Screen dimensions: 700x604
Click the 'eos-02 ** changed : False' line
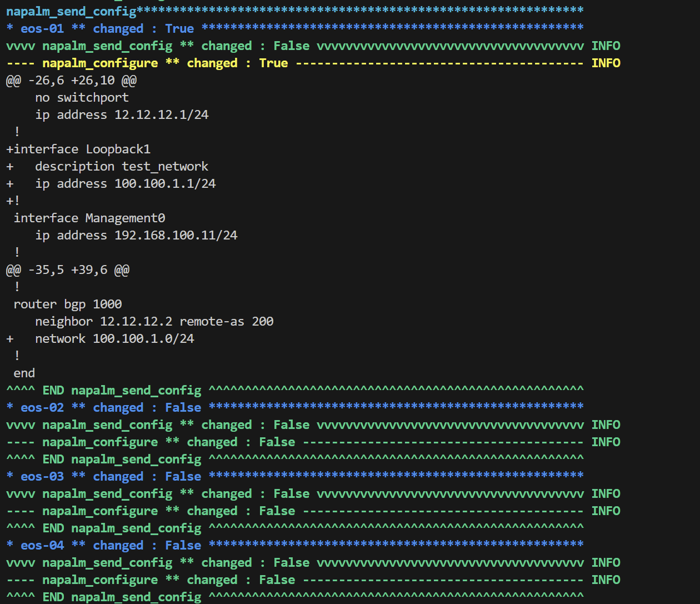[295, 407]
